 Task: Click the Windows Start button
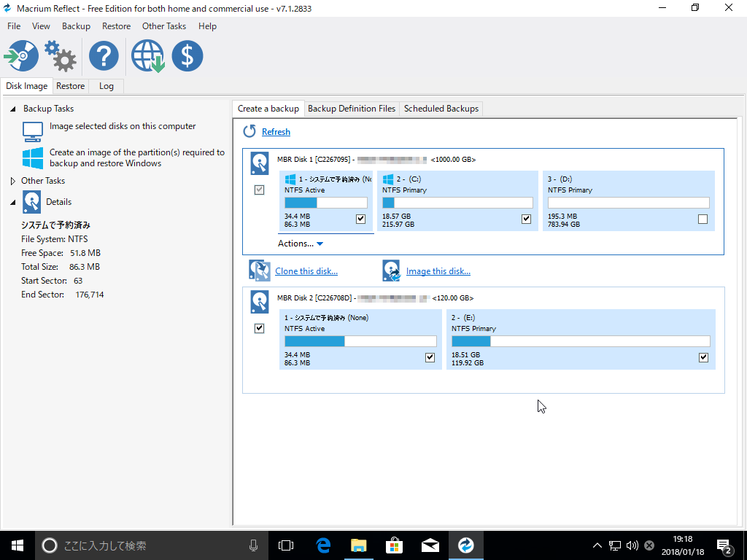(18, 545)
